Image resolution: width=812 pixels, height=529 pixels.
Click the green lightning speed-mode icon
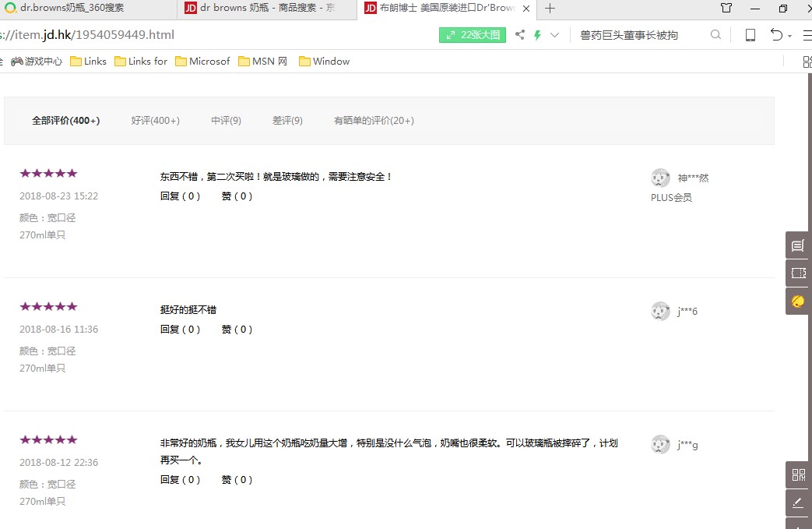pos(537,35)
